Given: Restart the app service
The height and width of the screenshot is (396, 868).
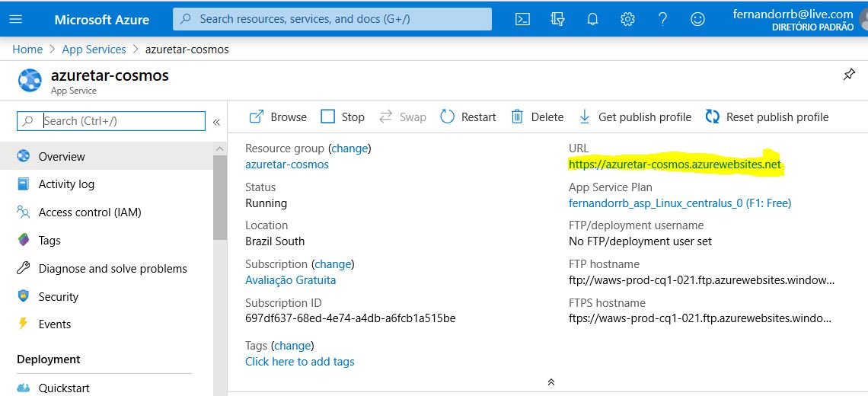Looking at the screenshot, I should click(468, 117).
